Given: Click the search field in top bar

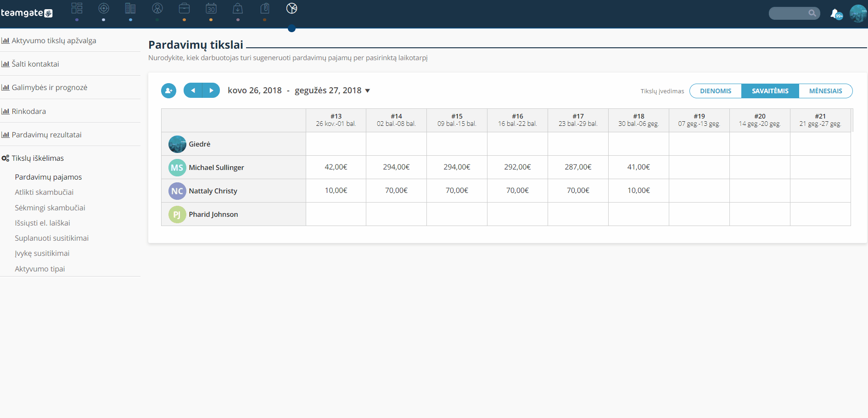Looking at the screenshot, I should coord(794,13).
